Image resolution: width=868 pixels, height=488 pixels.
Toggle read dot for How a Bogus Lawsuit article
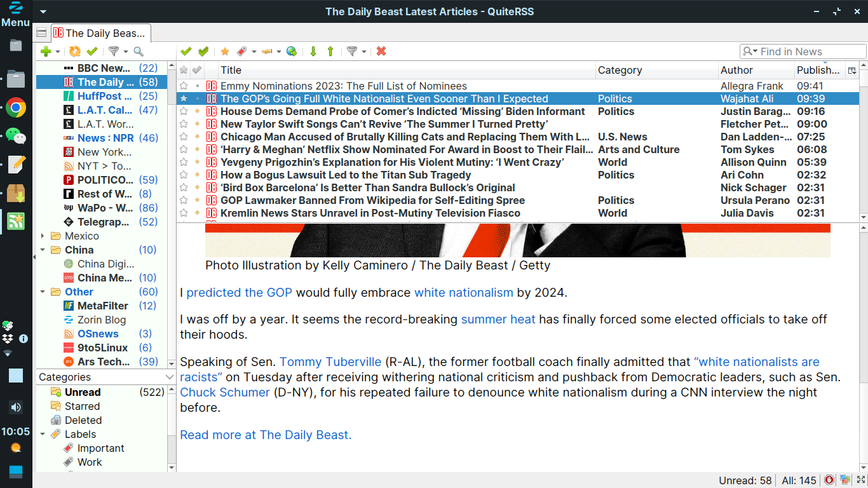point(198,175)
